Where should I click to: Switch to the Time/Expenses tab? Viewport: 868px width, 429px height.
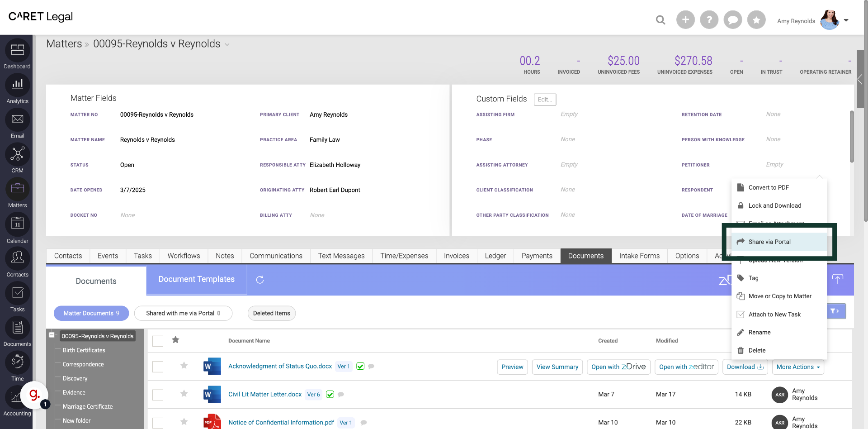404,256
